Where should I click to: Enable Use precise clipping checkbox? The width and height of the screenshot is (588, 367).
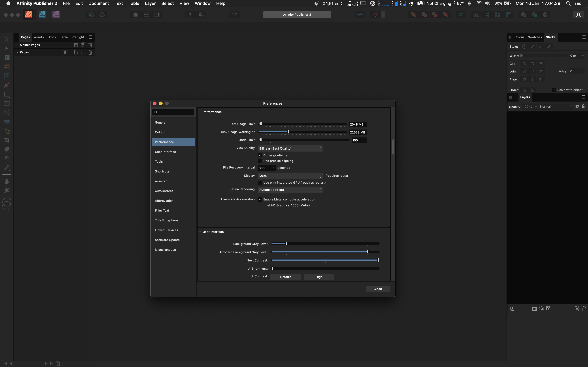coord(260,161)
